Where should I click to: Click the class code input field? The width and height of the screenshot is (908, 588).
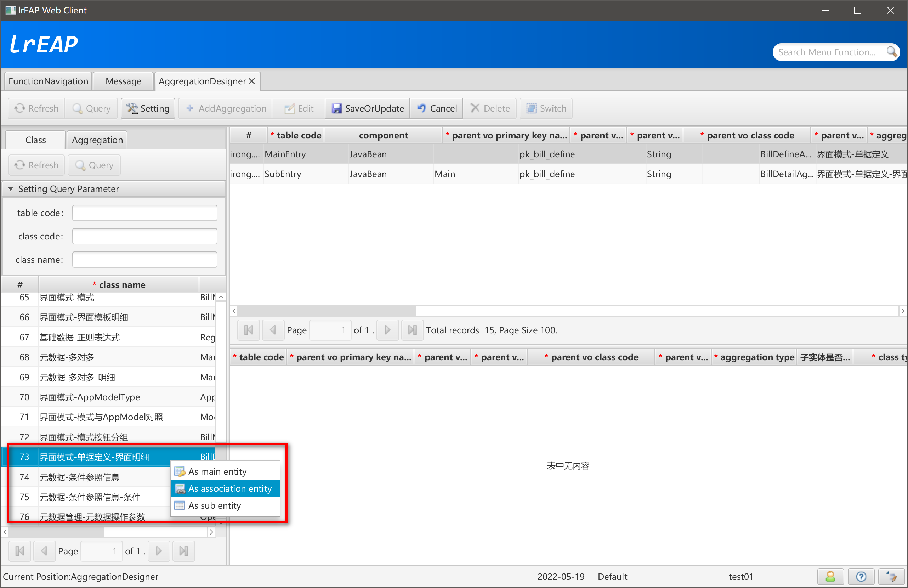[144, 237]
